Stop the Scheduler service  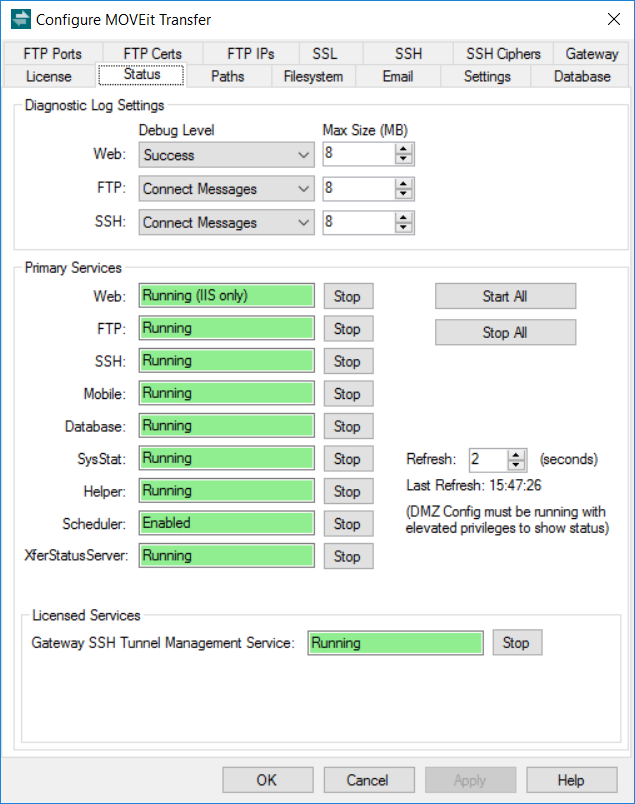click(348, 524)
